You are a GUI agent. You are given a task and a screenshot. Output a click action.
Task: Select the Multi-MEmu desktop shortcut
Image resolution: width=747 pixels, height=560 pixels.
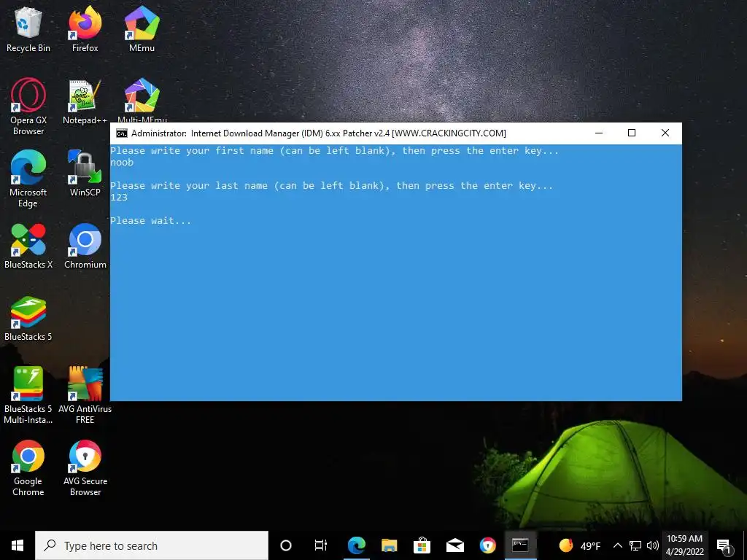click(142, 100)
